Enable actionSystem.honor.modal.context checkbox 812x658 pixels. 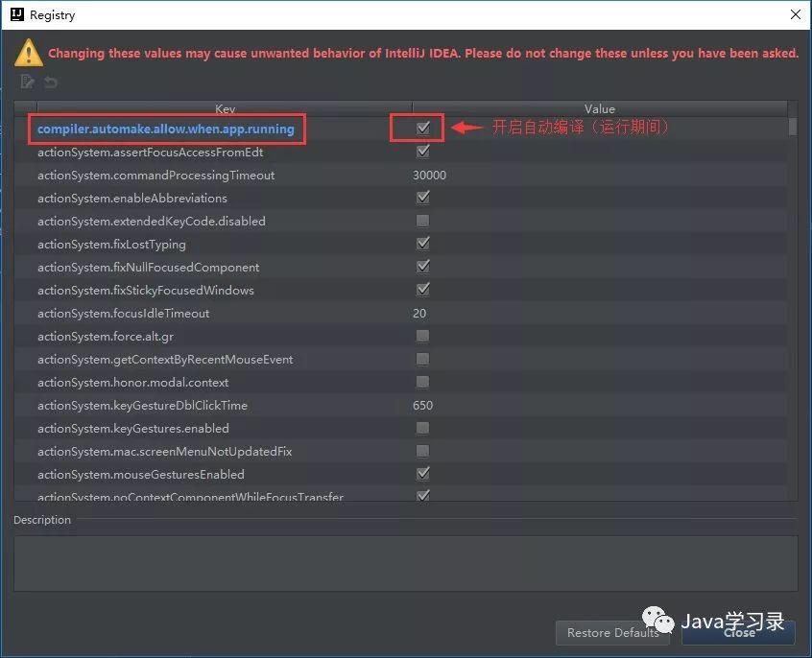pyautogui.click(x=422, y=382)
